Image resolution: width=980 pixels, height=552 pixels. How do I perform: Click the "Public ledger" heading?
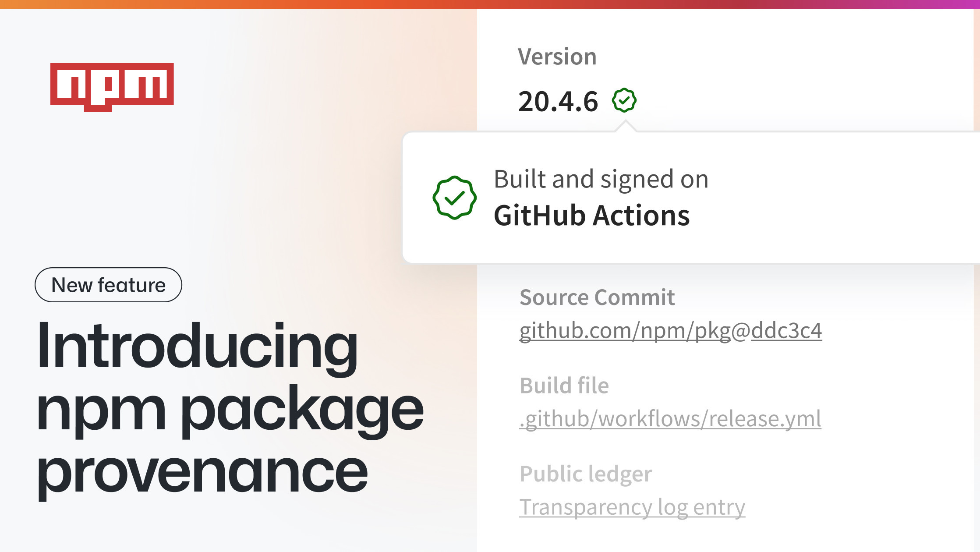585,474
